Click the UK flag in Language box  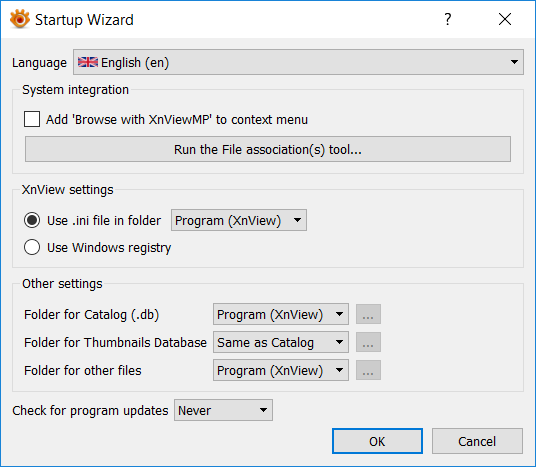tap(88, 62)
